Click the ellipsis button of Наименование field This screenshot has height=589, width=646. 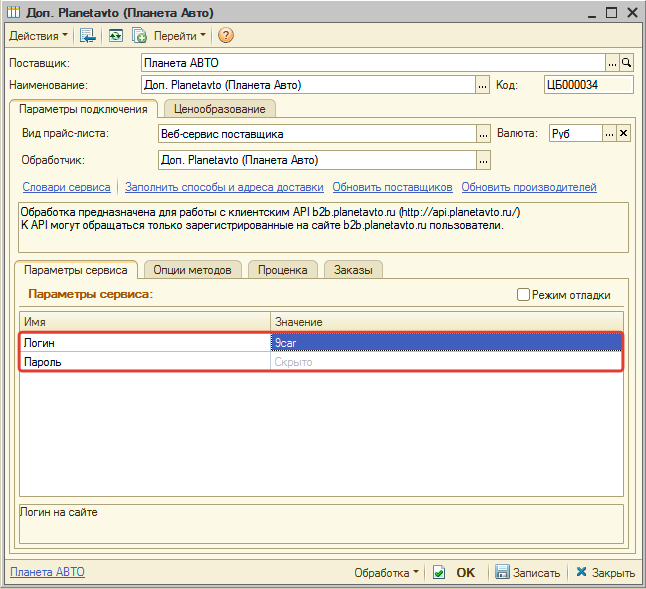(x=482, y=85)
